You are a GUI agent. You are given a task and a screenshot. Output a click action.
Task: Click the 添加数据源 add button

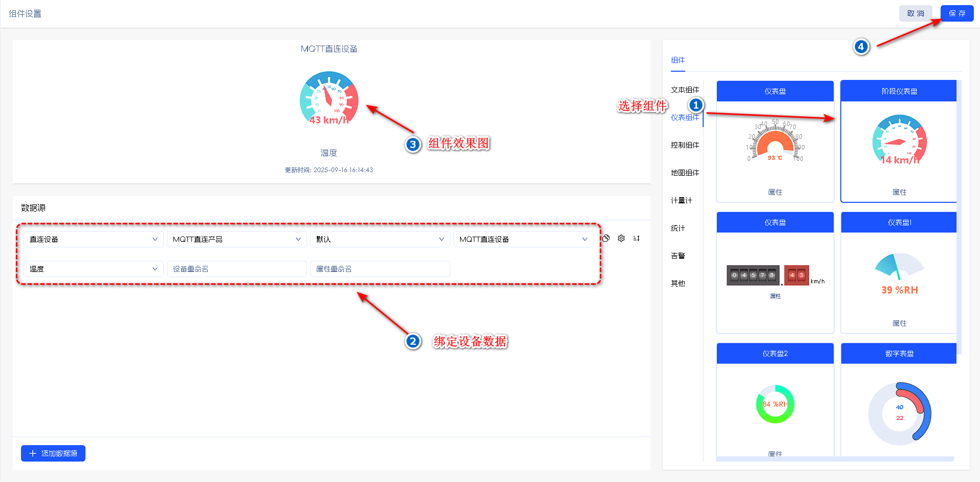pos(53,453)
